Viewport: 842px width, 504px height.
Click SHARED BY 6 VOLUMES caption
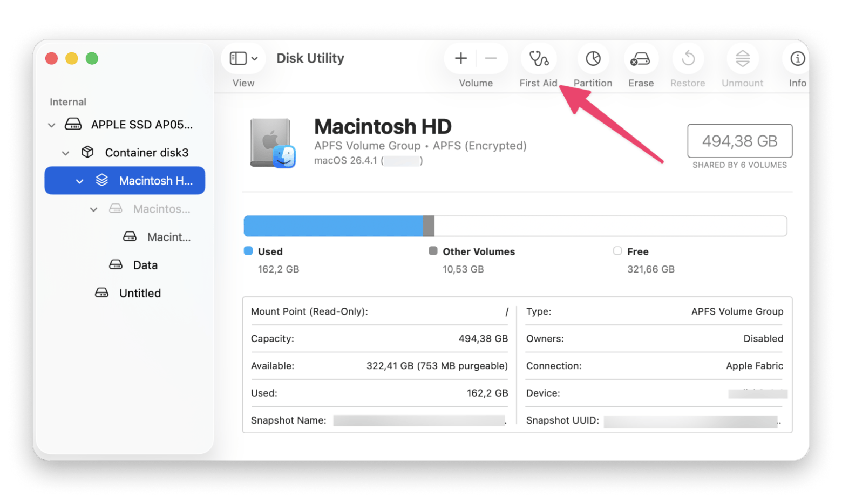(739, 165)
